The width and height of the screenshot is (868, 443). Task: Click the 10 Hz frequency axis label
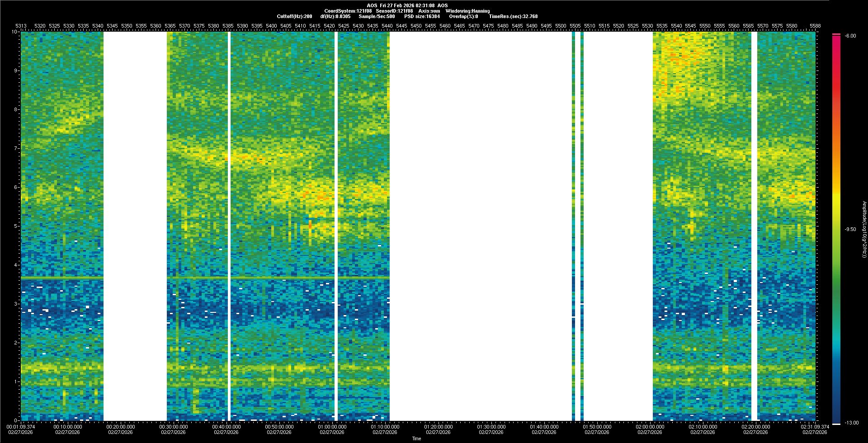point(14,32)
